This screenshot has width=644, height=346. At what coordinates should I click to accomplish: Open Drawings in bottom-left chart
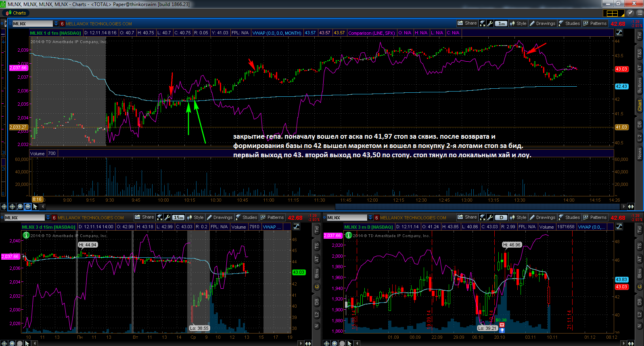tap(220, 217)
